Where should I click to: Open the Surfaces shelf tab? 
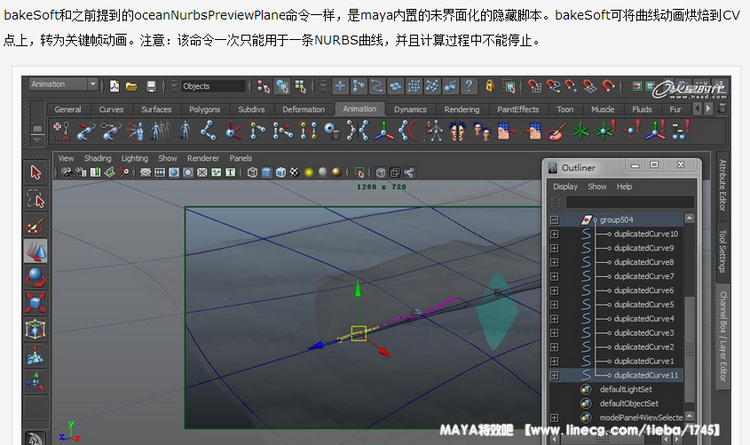click(x=156, y=110)
